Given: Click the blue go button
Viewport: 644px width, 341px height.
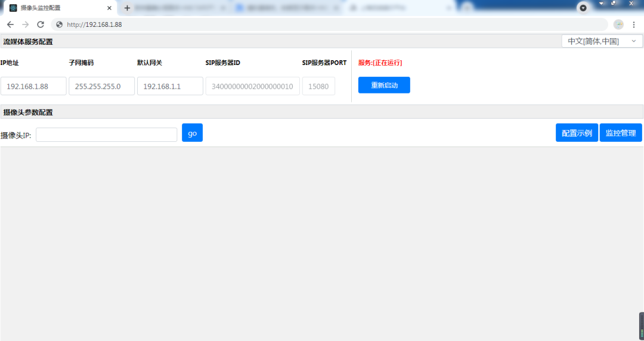Looking at the screenshot, I should (x=192, y=133).
